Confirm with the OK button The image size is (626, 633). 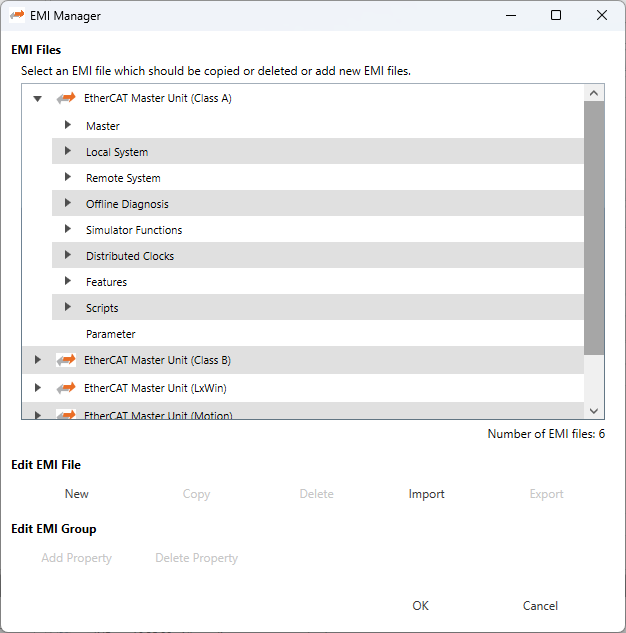click(421, 606)
